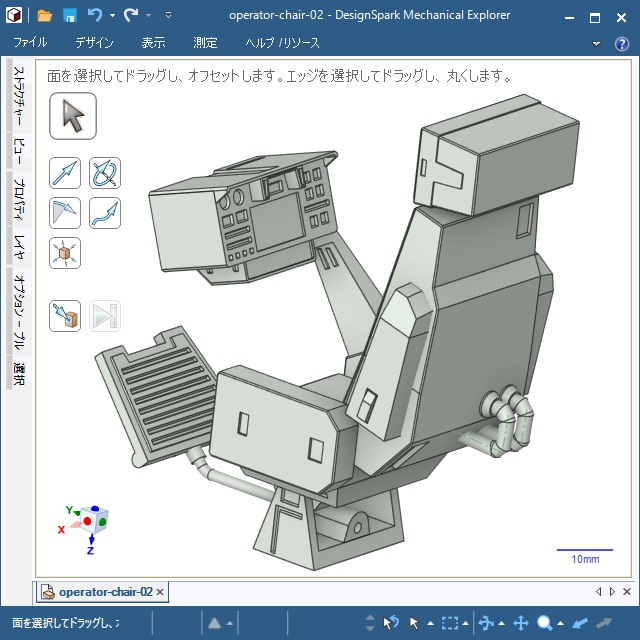Click the DesignSpark application logo icon
The width and height of the screenshot is (640, 640).
14,16
